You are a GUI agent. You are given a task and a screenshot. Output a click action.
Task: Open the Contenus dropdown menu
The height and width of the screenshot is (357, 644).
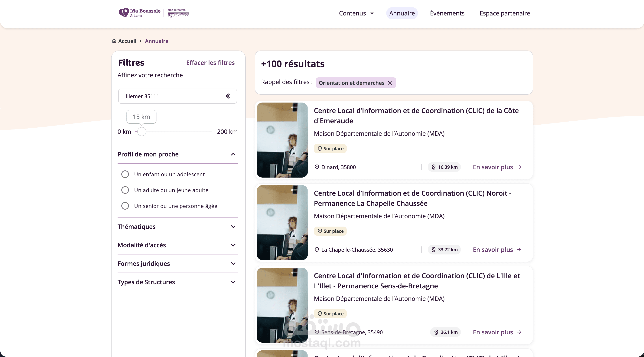(x=356, y=13)
